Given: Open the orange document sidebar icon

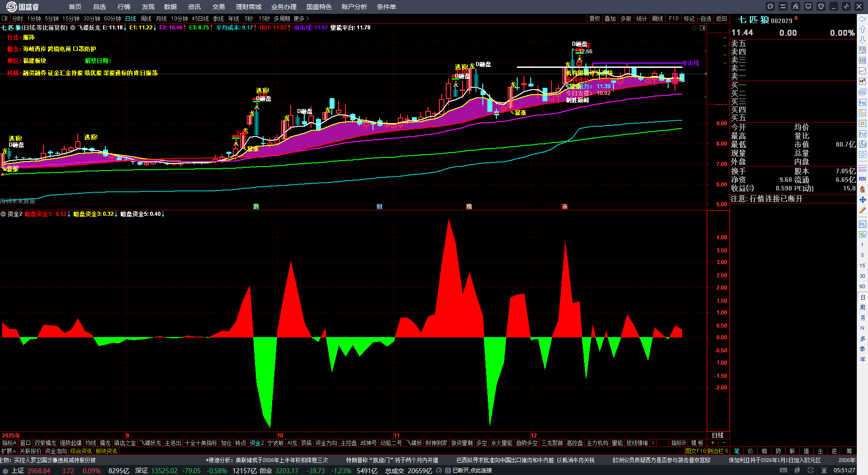Looking at the screenshot, I should pyautogui.click(x=863, y=123).
